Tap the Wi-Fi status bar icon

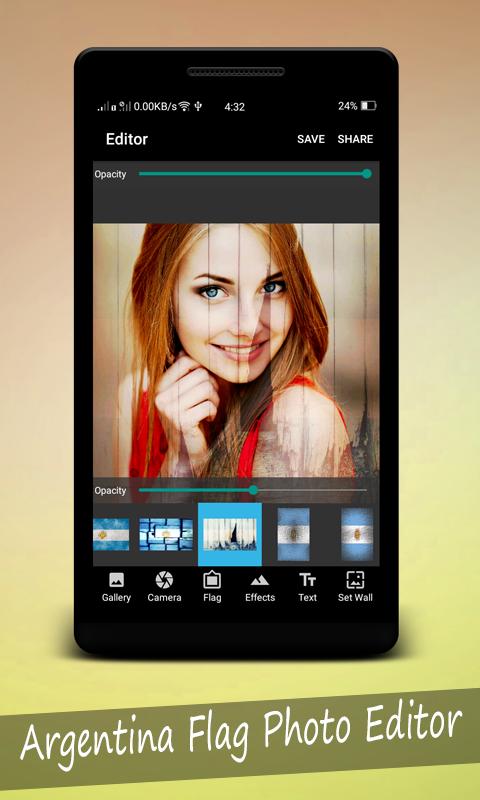(x=184, y=106)
